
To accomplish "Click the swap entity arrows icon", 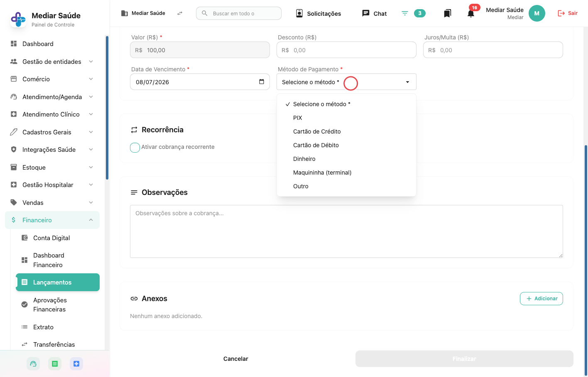I will tap(180, 13).
